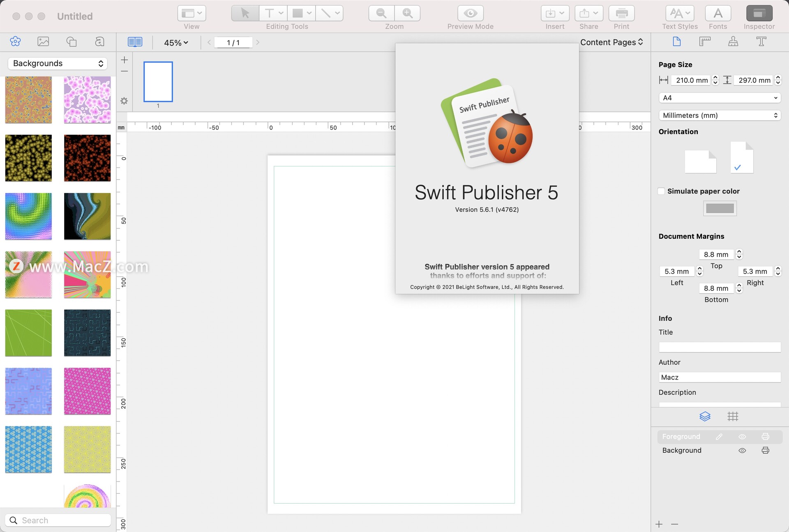The height and width of the screenshot is (532, 789).
Task: Open the 45% zoom level dropdown
Action: (x=176, y=43)
